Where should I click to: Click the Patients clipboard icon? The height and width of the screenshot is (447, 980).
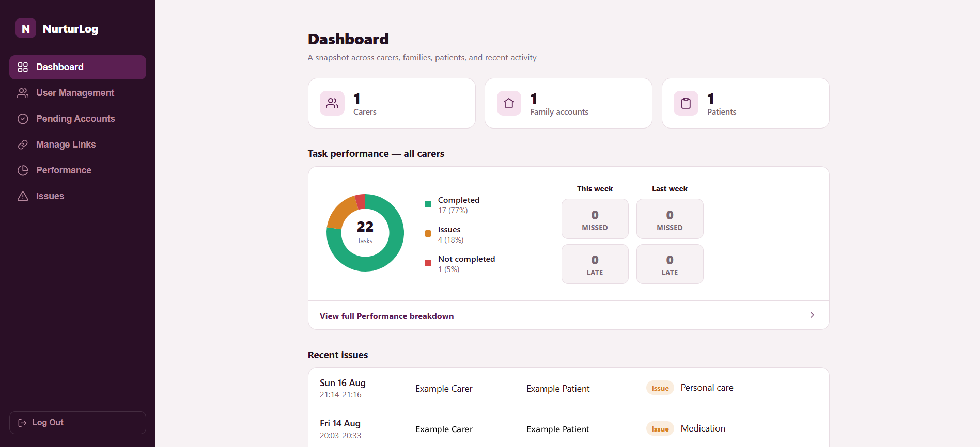click(686, 103)
